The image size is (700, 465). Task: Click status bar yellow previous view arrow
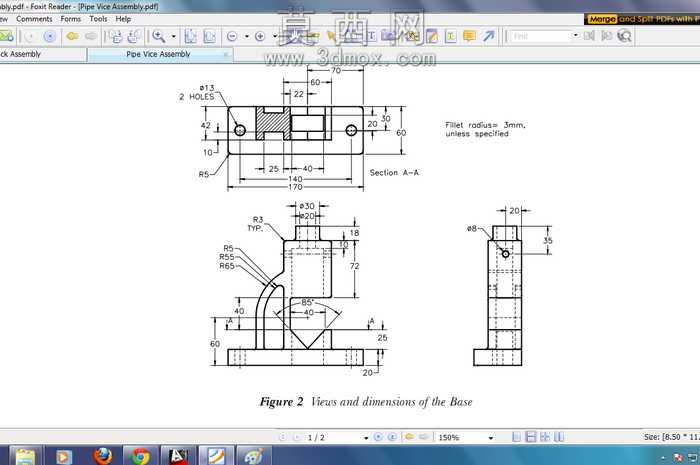[x=409, y=437]
